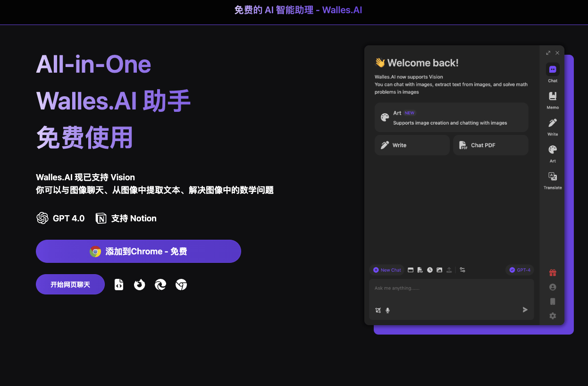Click the Welcome back! heading

423,63
